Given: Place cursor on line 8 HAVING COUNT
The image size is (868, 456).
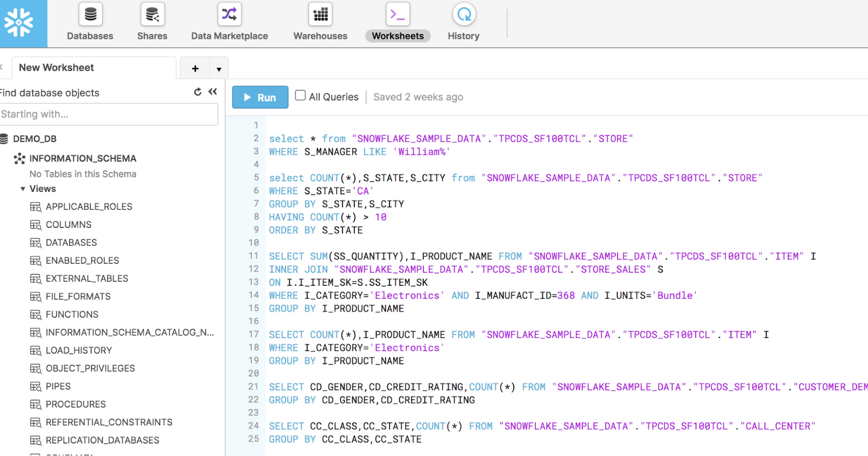Looking at the screenshot, I should [328, 217].
